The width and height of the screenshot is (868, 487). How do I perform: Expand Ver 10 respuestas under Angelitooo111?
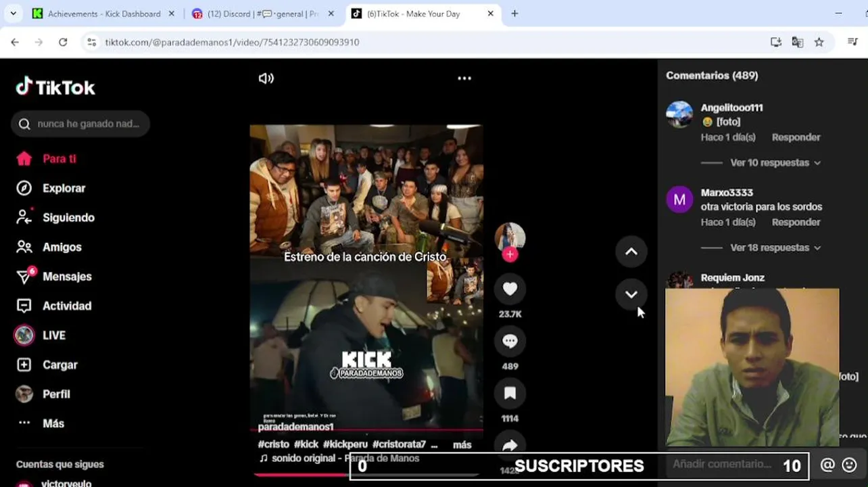775,163
